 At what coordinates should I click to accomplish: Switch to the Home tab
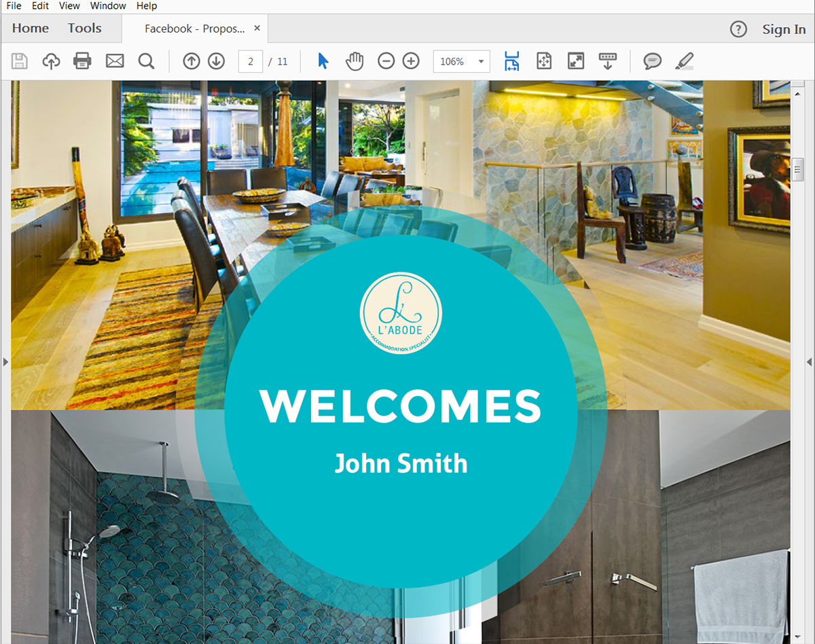[x=31, y=28]
